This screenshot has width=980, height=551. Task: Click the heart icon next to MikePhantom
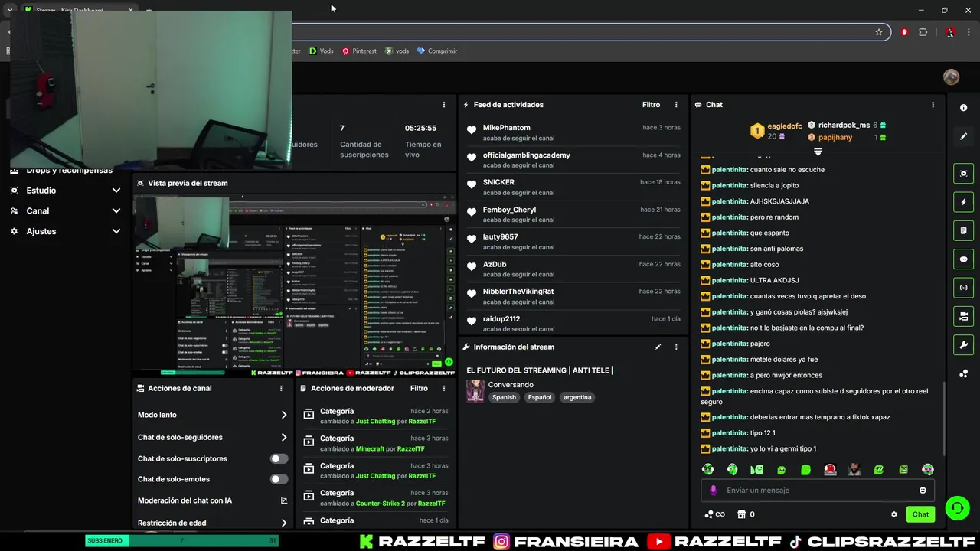[x=472, y=130]
